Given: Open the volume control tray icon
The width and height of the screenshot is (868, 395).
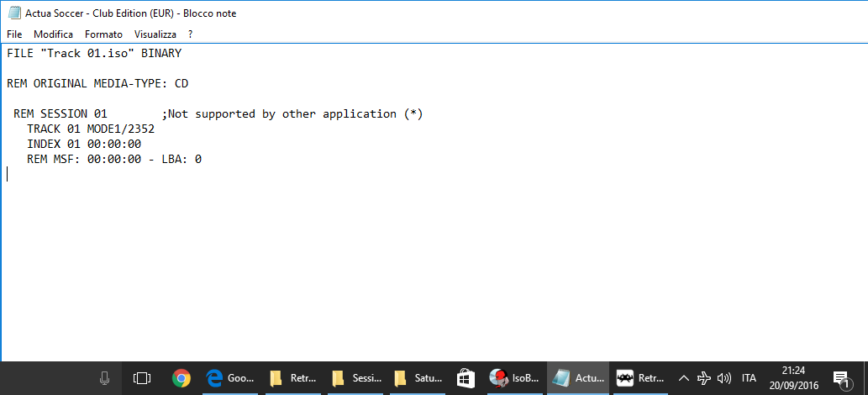Looking at the screenshot, I should [x=723, y=378].
